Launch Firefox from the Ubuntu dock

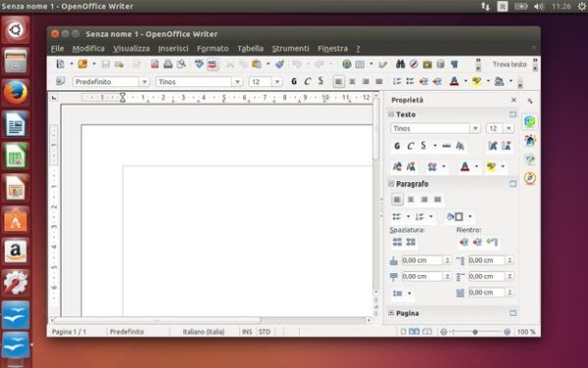click(16, 92)
